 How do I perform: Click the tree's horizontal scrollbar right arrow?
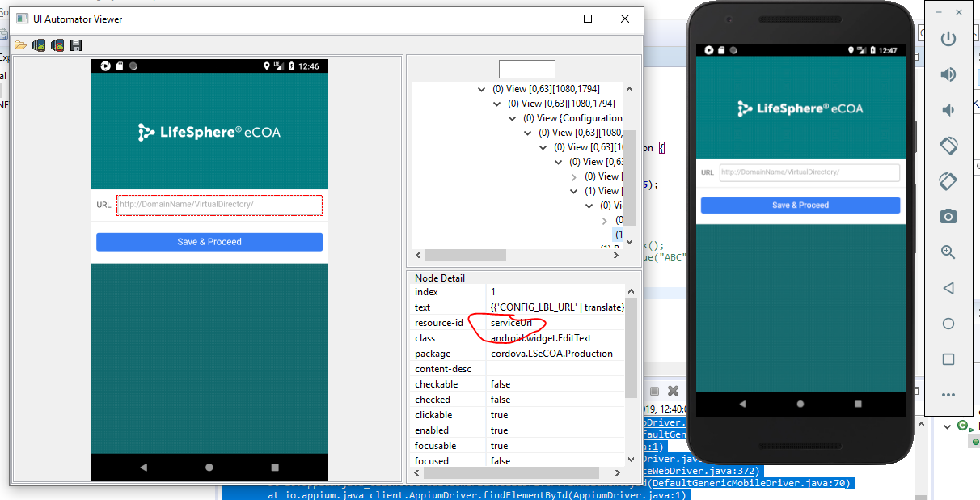point(617,255)
